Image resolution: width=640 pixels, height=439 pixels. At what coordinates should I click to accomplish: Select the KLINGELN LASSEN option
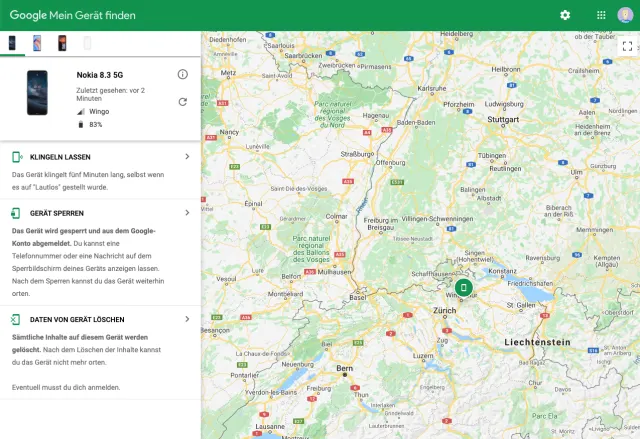pyautogui.click(x=60, y=157)
